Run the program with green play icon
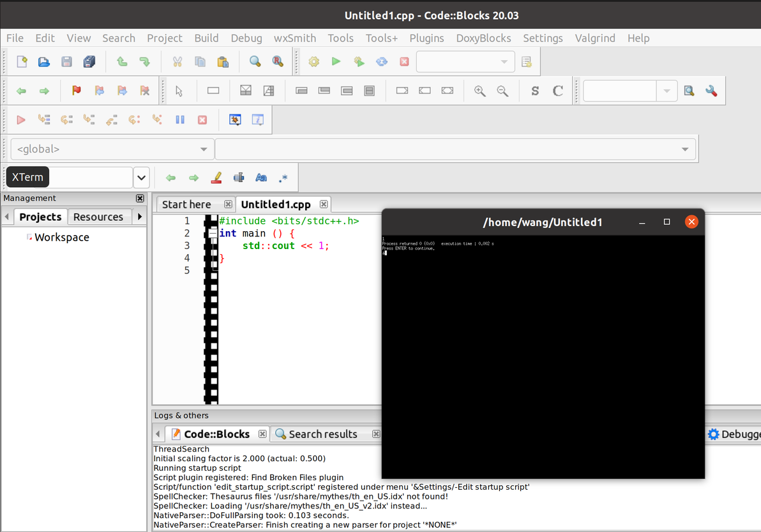 336,62
